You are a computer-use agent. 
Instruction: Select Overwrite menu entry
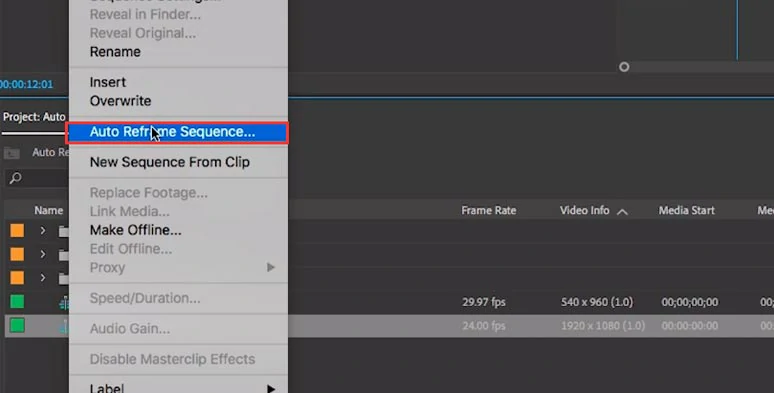click(120, 101)
